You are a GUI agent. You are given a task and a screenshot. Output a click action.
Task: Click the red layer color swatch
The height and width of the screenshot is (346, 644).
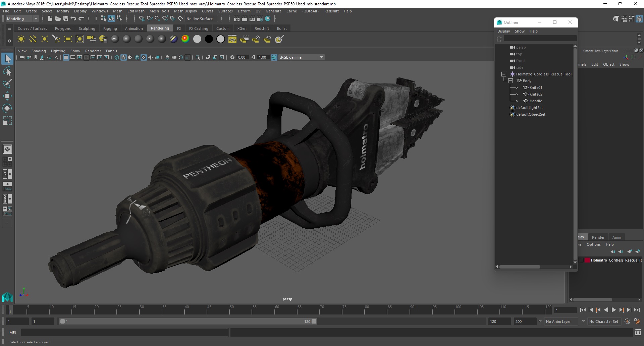587,260
